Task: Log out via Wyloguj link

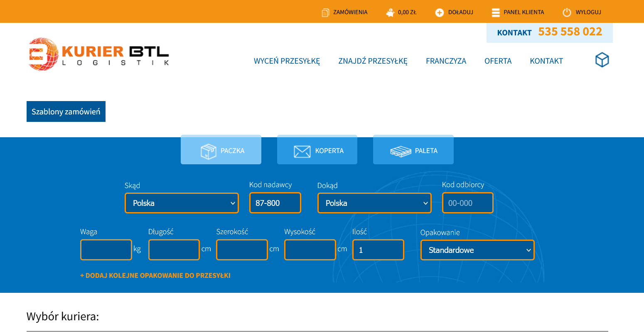Action: [x=588, y=12]
